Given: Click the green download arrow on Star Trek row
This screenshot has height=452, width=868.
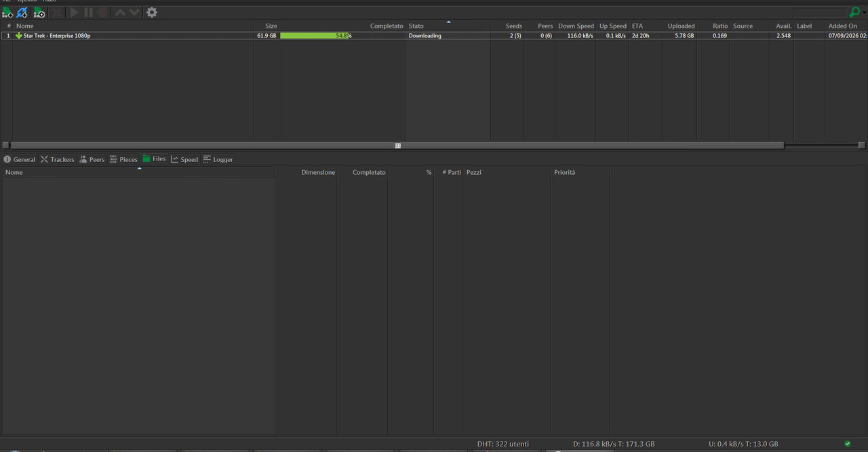Looking at the screenshot, I should 18,35.
